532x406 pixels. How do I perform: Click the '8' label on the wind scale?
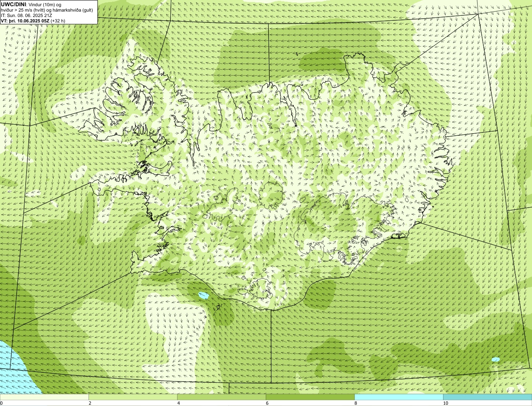(x=356, y=403)
